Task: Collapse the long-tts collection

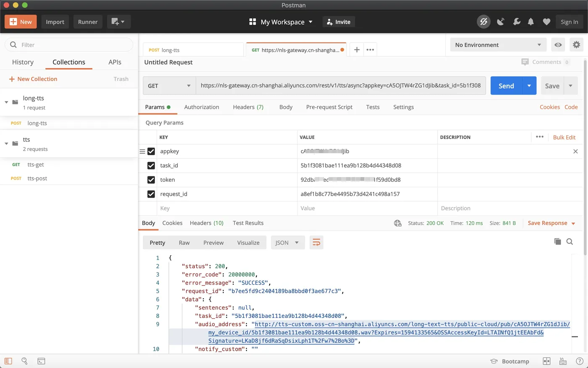Action: pos(6,102)
